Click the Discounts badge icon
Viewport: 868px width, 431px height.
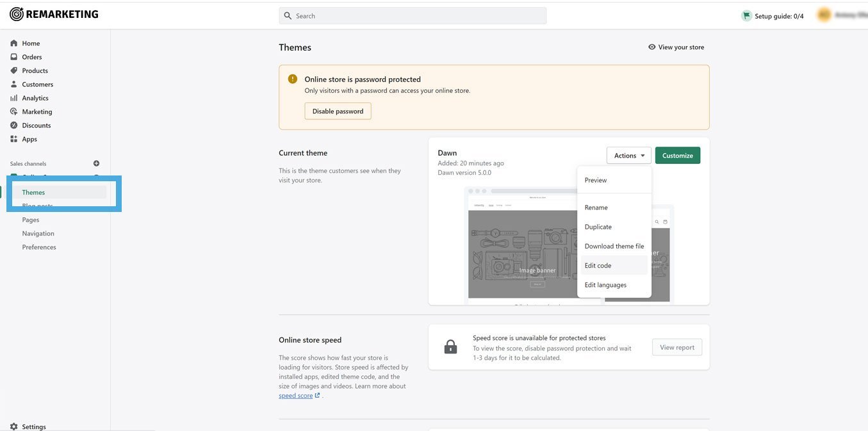[x=14, y=126]
